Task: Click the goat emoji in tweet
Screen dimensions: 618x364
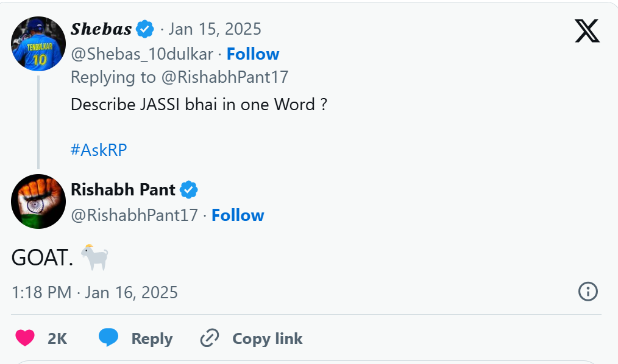Action: 94,257
